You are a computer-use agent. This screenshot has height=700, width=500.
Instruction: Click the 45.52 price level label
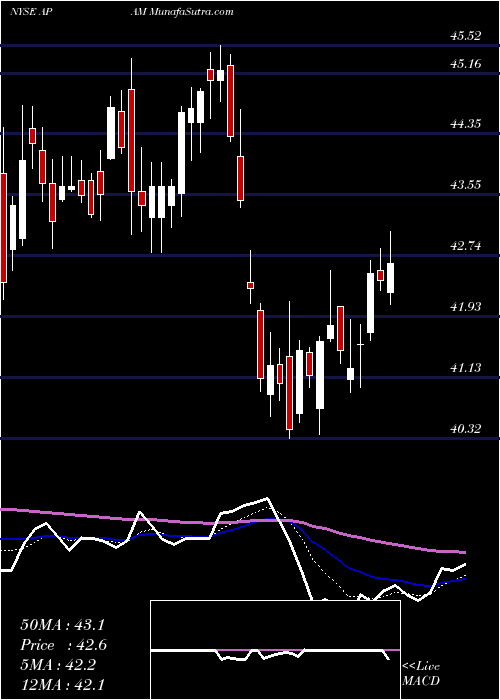coord(466,36)
